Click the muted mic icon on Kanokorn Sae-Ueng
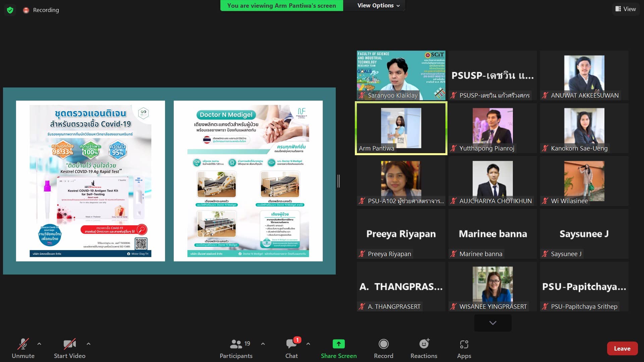Viewport: 644px width, 362px height. point(545,148)
